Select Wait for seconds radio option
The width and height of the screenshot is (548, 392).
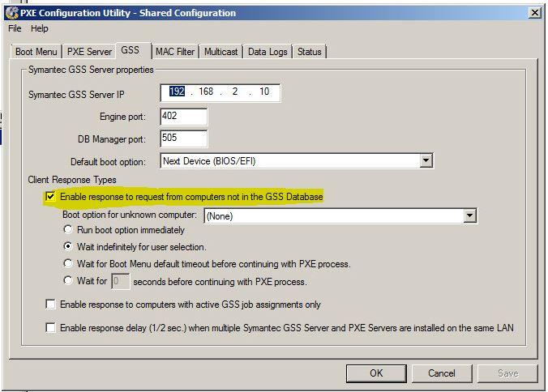(x=68, y=280)
